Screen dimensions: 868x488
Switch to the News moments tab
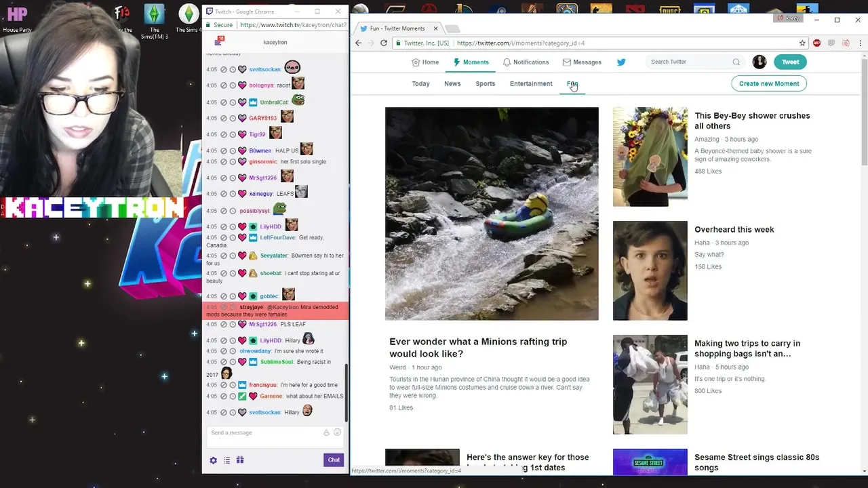coord(452,84)
